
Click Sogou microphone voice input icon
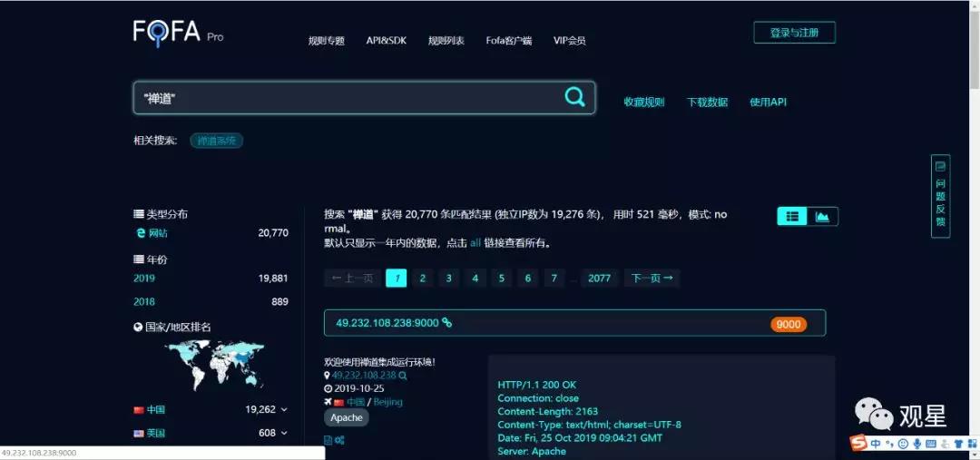click(916, 444)
